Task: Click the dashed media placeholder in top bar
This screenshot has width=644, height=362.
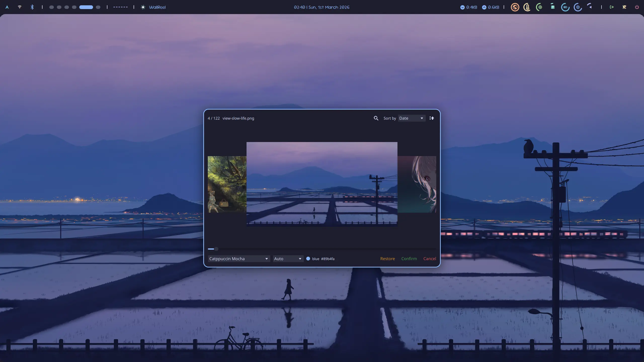Action: pos(120,7)
